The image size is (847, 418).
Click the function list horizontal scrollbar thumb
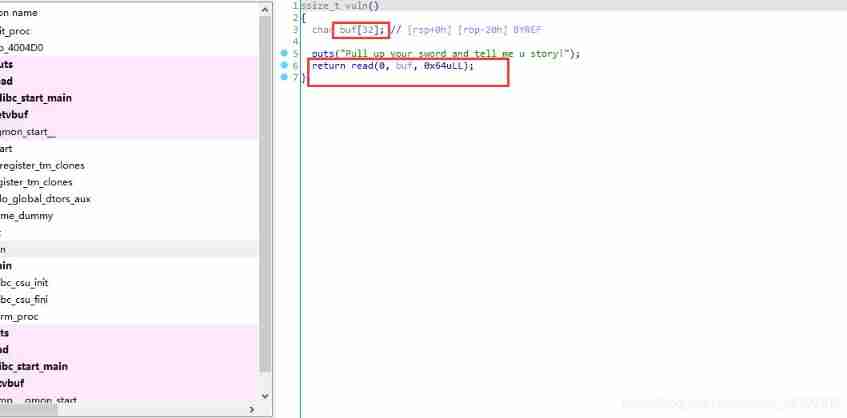[x=28, y=410]
